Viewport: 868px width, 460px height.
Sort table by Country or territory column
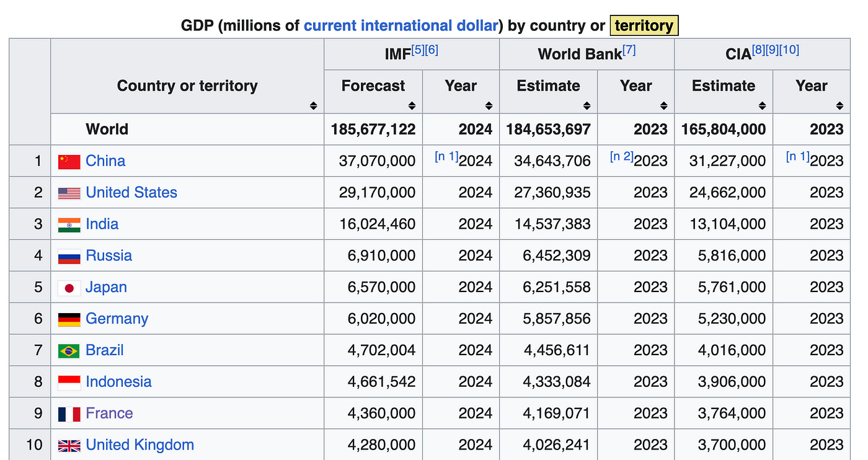coord(314,106)
